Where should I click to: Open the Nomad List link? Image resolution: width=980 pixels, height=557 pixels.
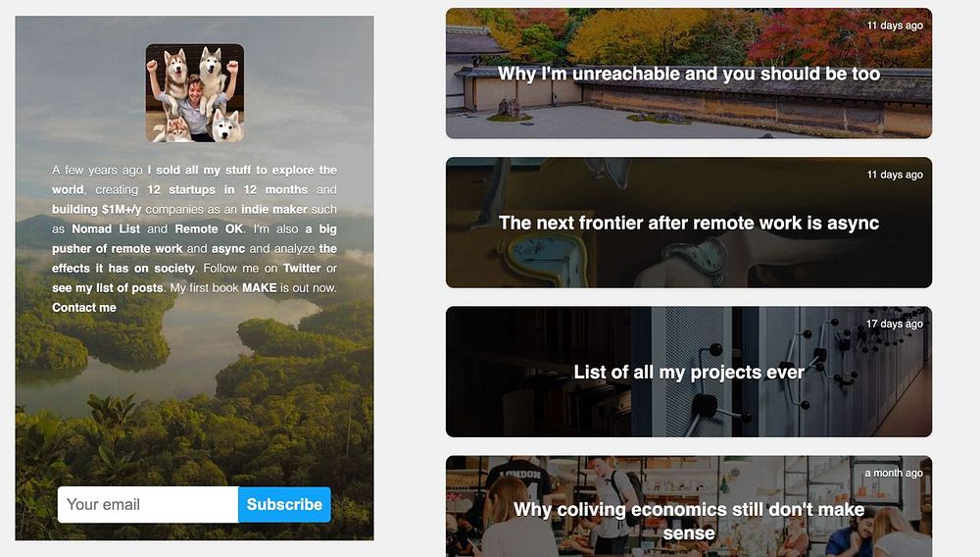(106, 228)
